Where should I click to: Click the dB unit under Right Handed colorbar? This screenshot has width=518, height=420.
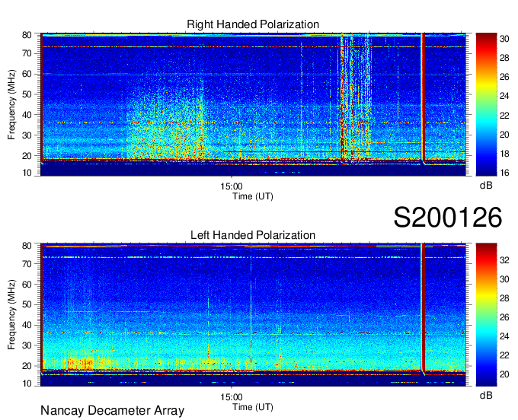coord(486,186)
